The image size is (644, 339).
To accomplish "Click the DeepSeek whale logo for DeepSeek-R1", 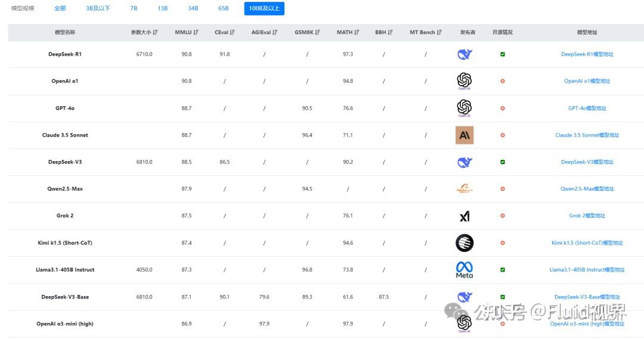I will pyautogui.click(x=464, y=54).
